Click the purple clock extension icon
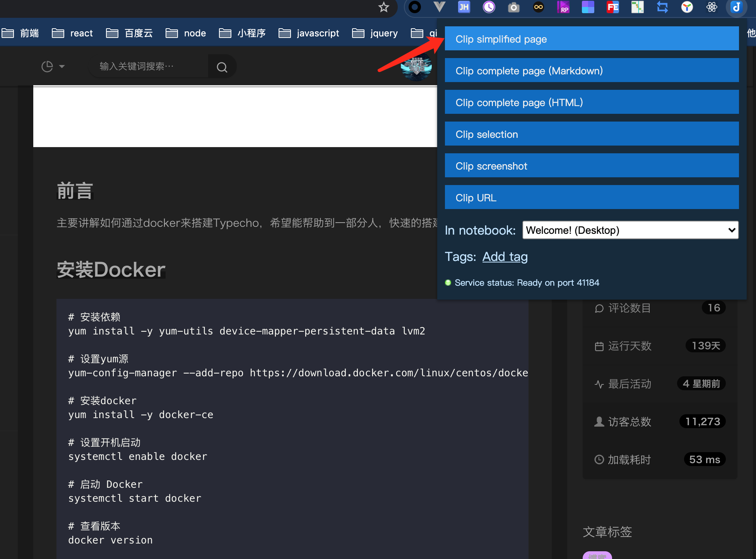This screenshot has height=559, width=756. tap(489, 7)
